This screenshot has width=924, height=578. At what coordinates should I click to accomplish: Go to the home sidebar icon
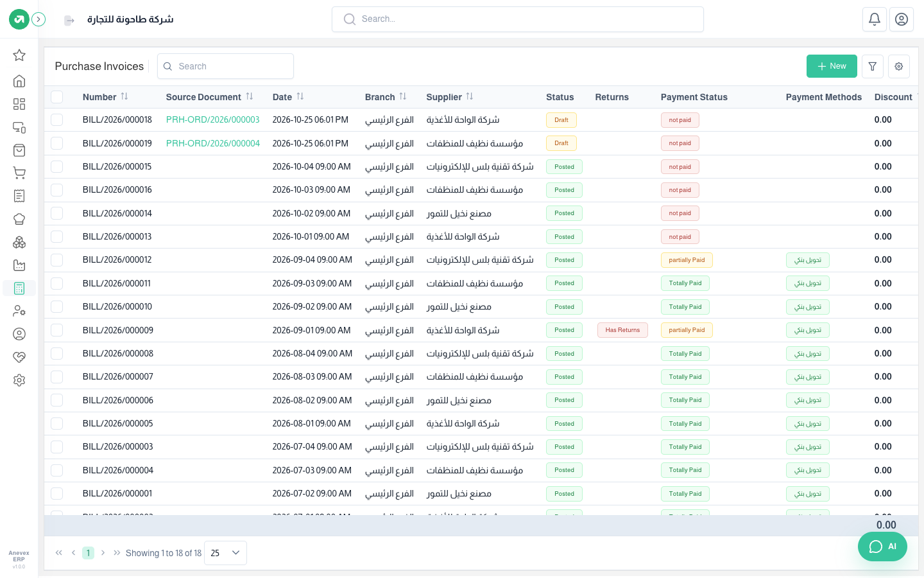point(19,81)
